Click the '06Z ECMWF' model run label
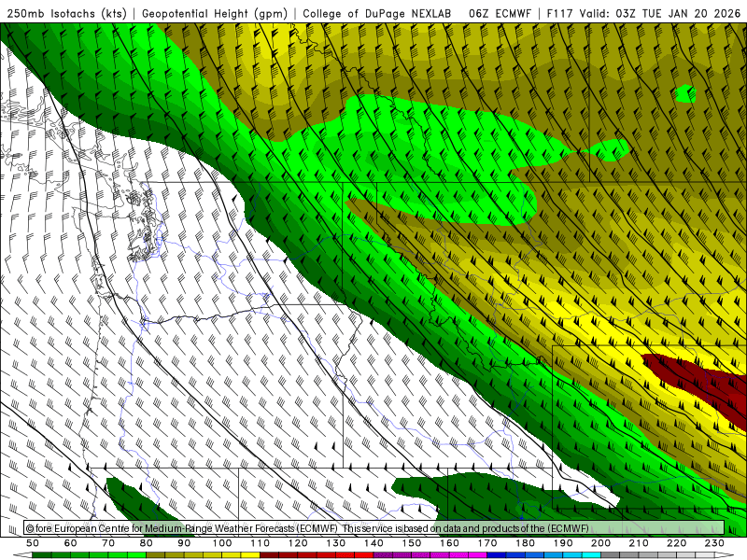This screenshot has height=560, width=747. 500,14
